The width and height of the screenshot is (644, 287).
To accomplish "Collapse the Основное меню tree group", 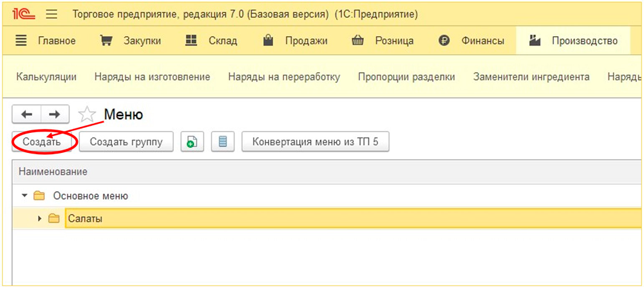I will pos(24,195).
